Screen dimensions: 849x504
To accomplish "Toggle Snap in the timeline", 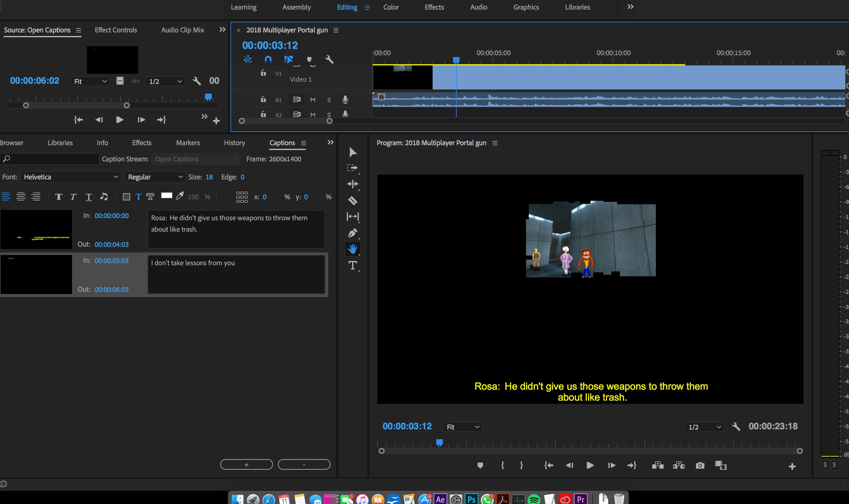I will (x=268, y=60).
